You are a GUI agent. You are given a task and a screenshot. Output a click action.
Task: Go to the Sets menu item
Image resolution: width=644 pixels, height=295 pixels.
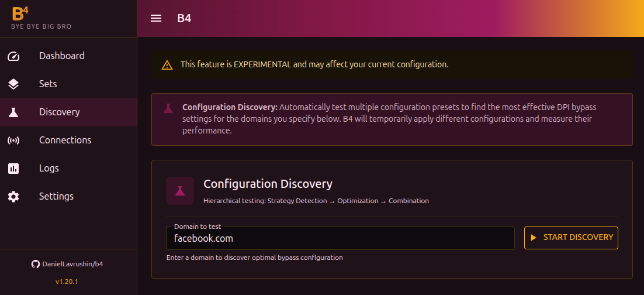[x=48, y=84]
